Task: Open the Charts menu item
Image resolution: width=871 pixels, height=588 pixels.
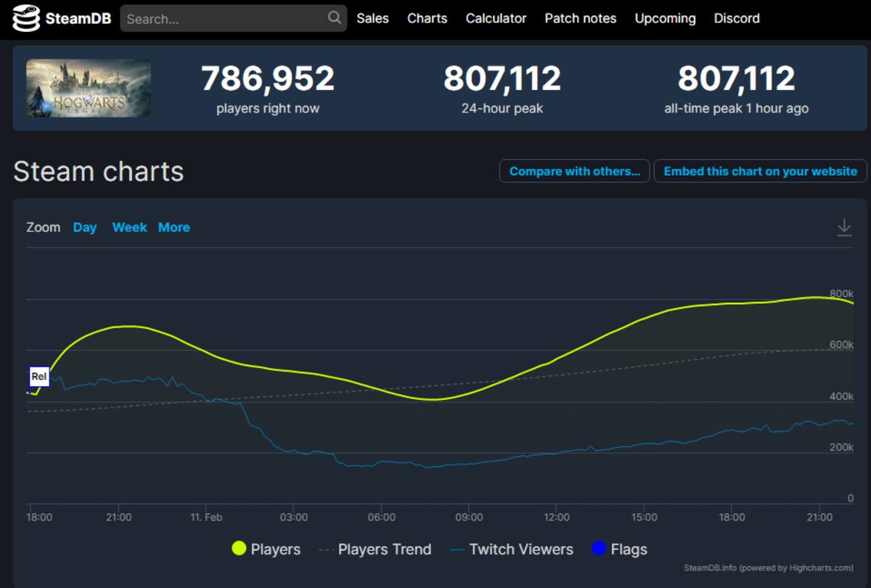Action: tap(427, 18)
